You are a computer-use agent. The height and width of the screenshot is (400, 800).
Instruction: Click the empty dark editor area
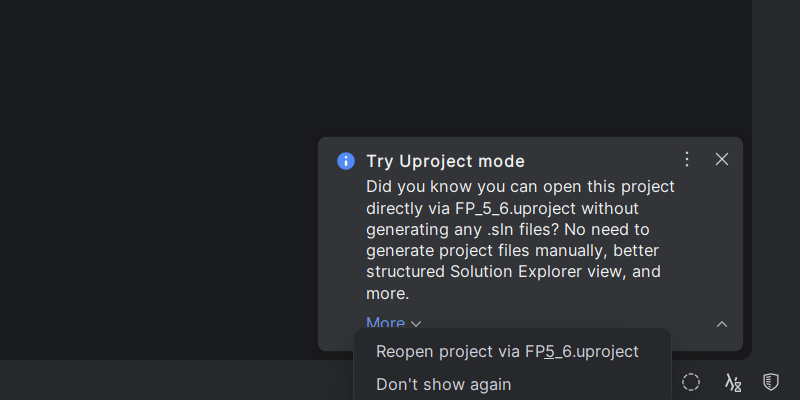point(300,120)
